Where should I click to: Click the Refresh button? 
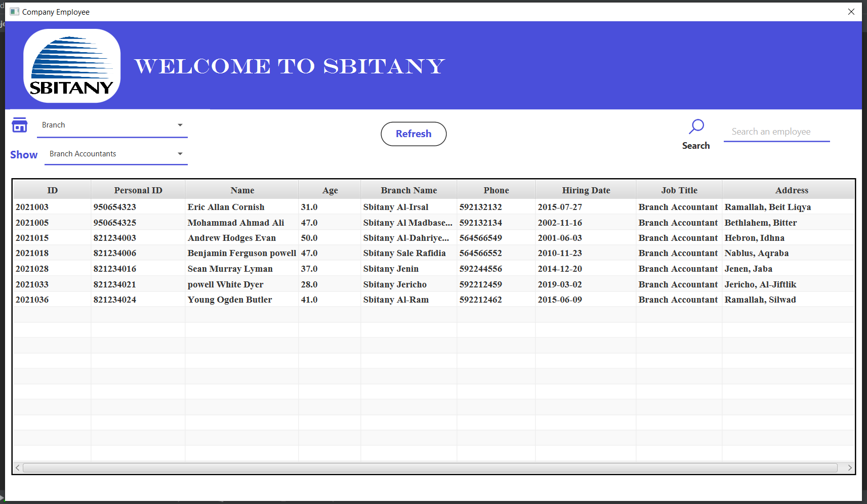(414, 134)
